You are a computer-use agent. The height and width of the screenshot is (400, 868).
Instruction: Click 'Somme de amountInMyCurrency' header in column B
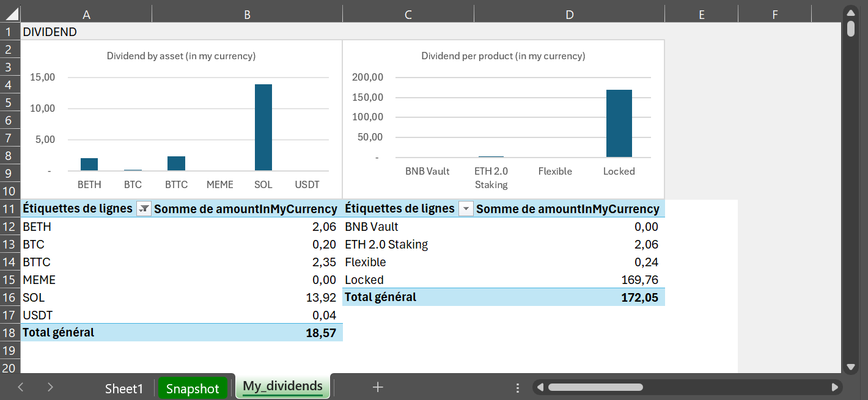tap(246, 209)
